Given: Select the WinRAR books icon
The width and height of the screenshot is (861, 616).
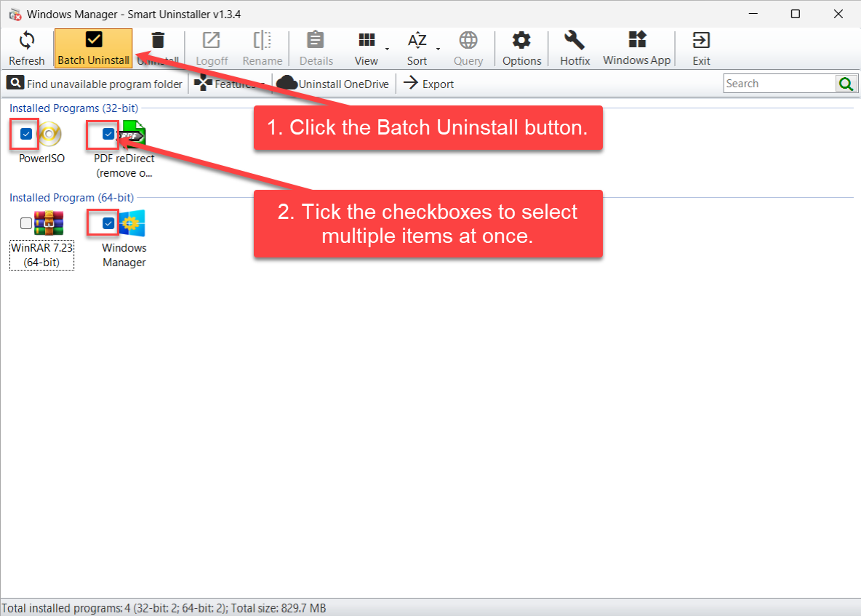Looking at the screenshot, I should [49, 223].
